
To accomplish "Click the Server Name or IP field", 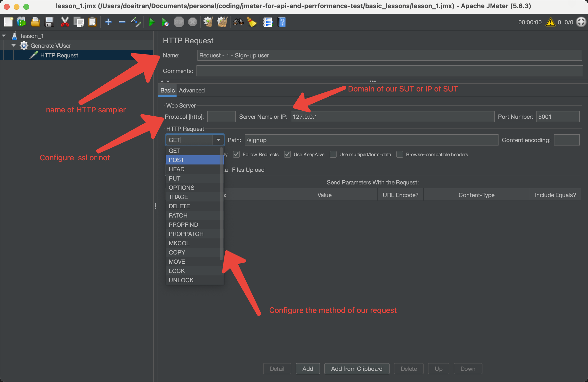I will point(392,117).
